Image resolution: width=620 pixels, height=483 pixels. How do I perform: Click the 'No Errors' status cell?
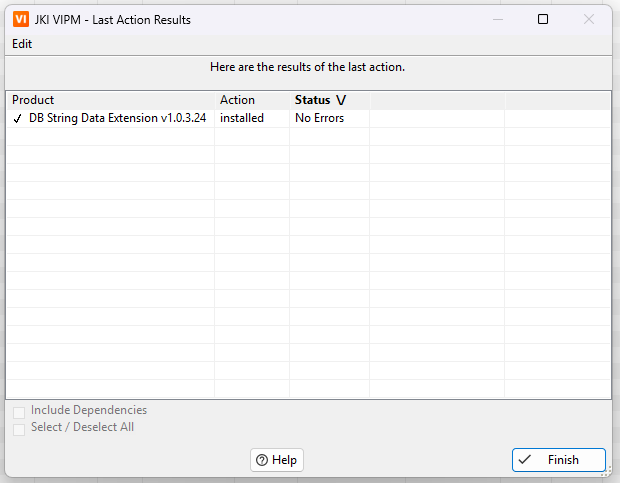point(319,118)
